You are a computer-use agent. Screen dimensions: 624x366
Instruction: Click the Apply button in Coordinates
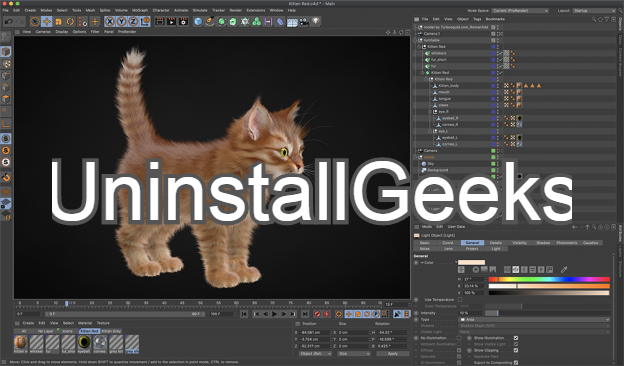click(392, 354)
